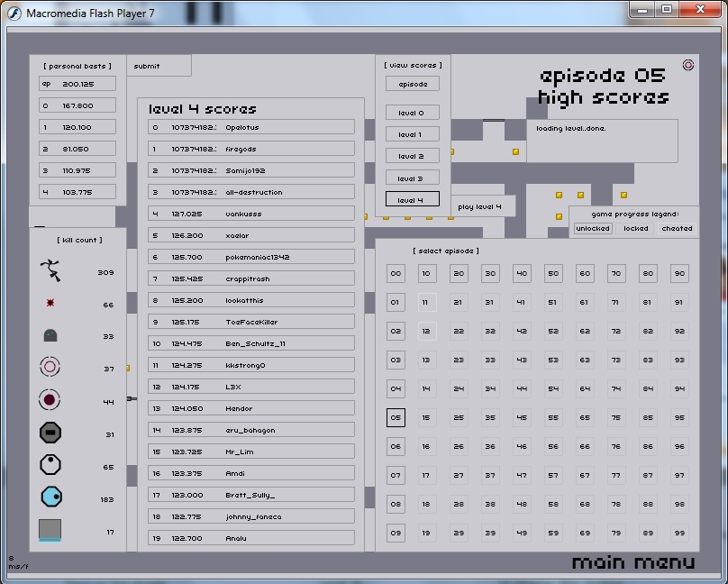Click the cheated legend box
Image resolution: width=728 pixels, height=584 pixels.
[678, 229]
